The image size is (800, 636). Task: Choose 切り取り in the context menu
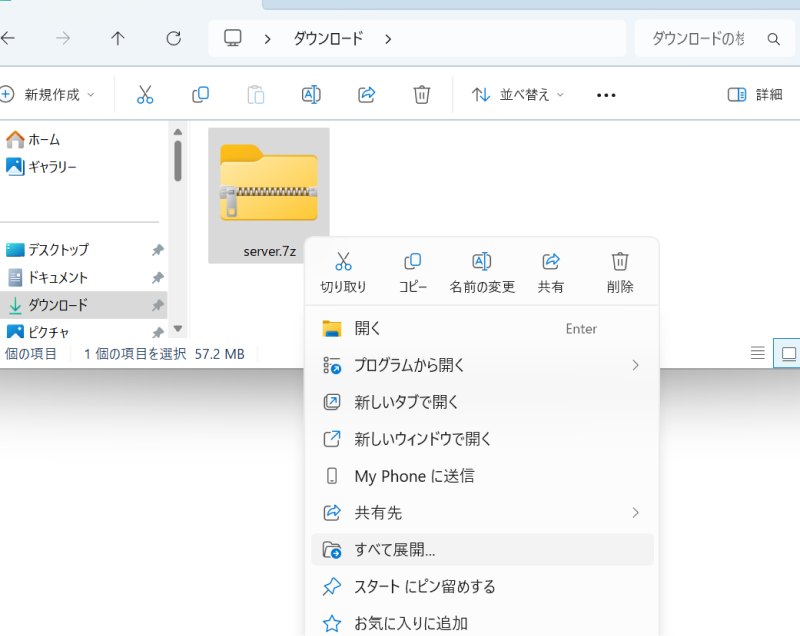[343, 272]
